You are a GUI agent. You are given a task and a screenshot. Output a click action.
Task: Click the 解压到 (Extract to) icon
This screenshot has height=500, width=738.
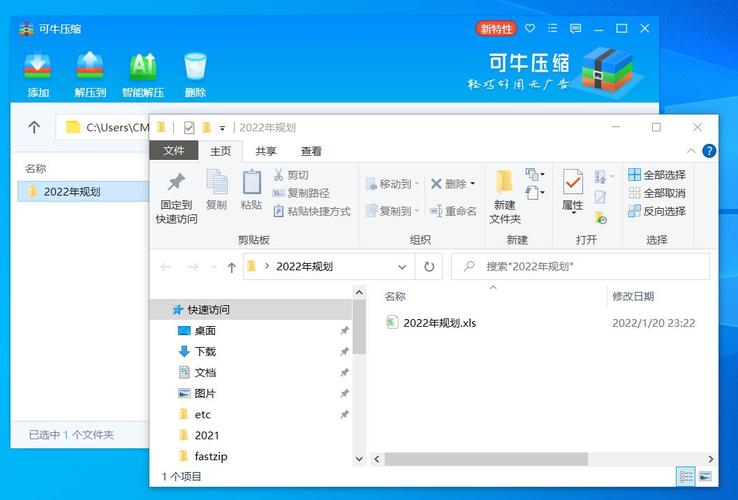point(90,66)
